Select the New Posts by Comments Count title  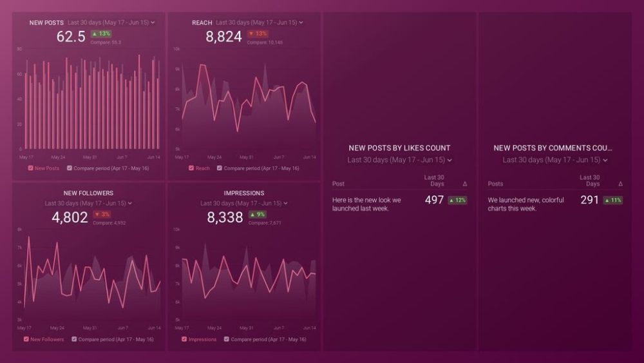coord(553,148)
